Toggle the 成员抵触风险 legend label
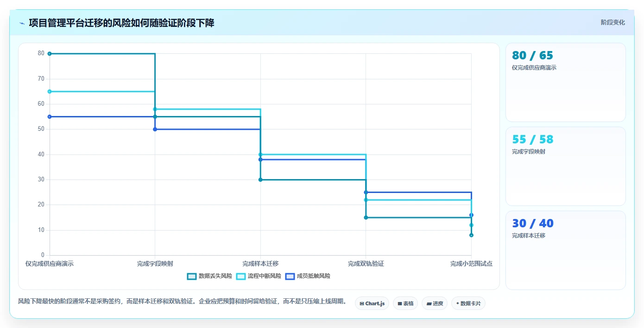The image size is (644, 328). pyautogui.click(x=314, y=276)
